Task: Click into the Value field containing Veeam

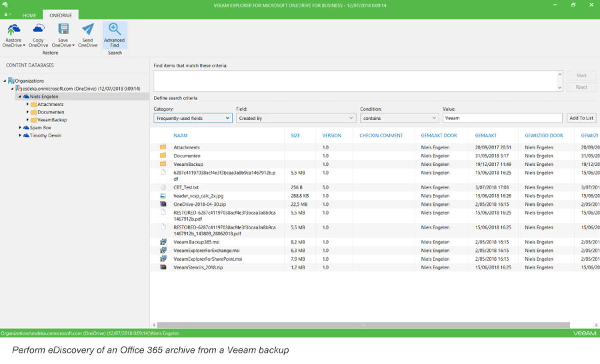Action: [x=503, y=118]
